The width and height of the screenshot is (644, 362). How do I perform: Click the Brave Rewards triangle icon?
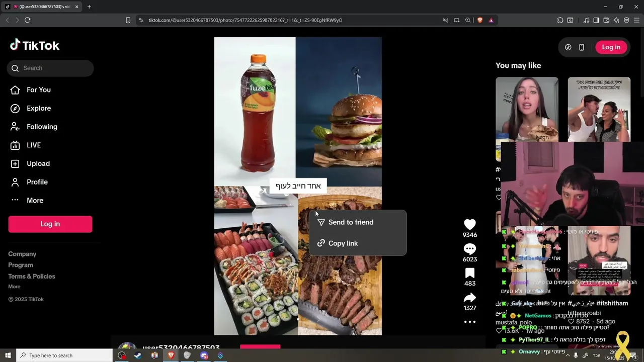[491, 20]
